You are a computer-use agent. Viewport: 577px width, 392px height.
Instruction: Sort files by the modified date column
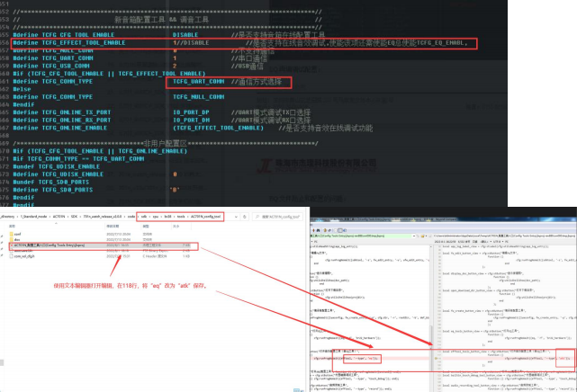click(113, 227)
